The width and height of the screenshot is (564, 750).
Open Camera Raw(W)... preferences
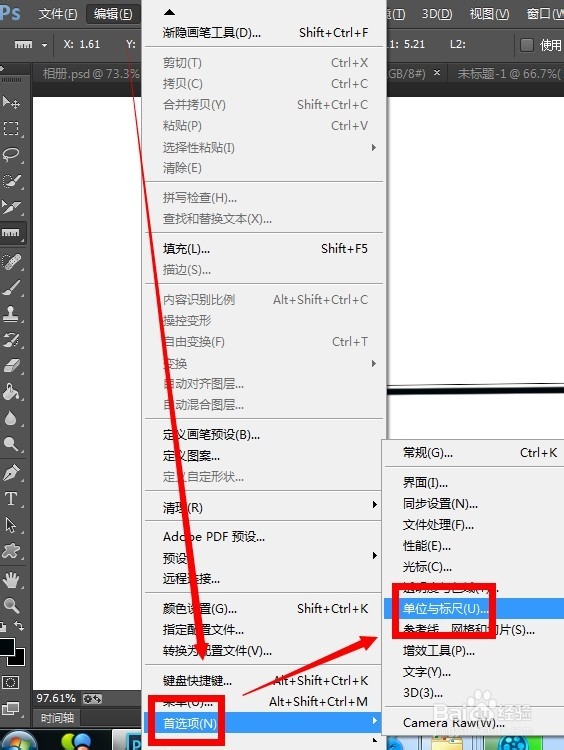click(x=474, y=722)
